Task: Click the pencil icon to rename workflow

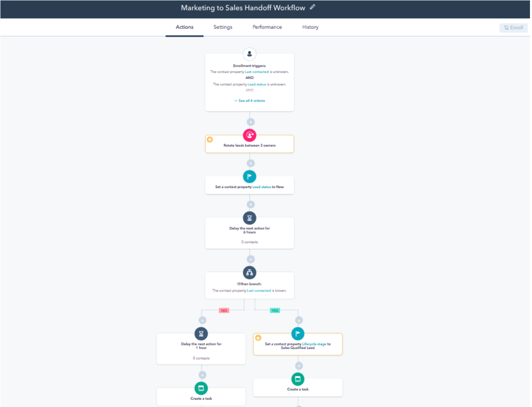Action: 312,7
